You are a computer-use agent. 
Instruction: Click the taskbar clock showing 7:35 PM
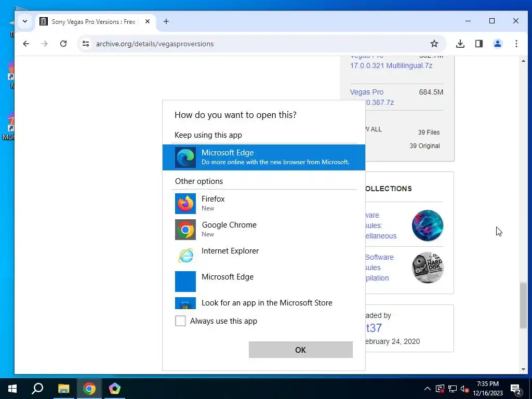tap(488, 389)
